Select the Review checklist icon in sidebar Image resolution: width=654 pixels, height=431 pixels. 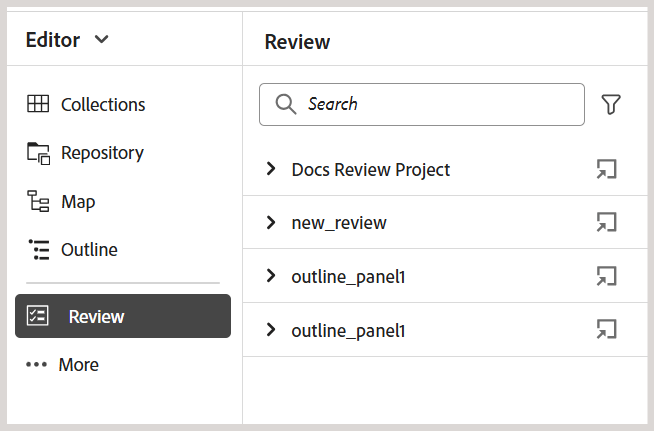coord(38,317)
